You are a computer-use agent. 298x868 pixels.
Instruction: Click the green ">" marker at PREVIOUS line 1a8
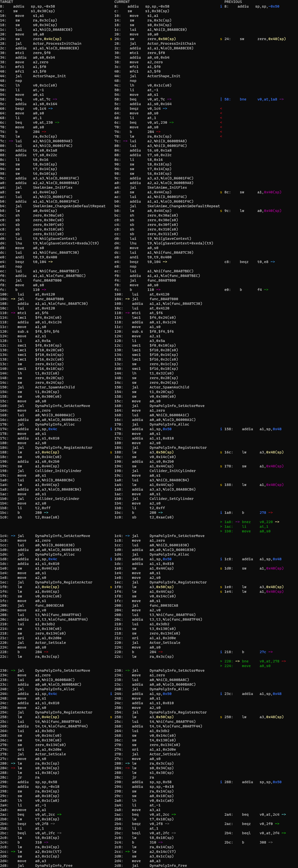221,522
